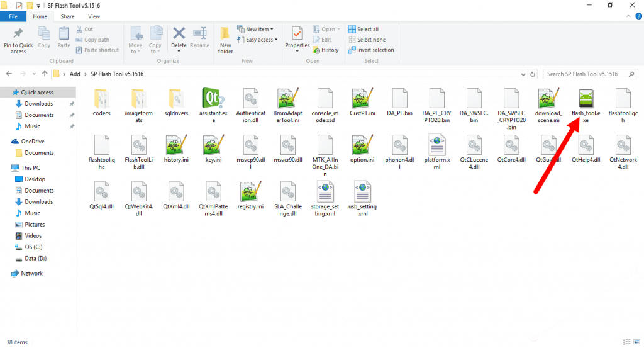Click the Copy path button
This screenshot has width=644, height=348.
[92, 40]
